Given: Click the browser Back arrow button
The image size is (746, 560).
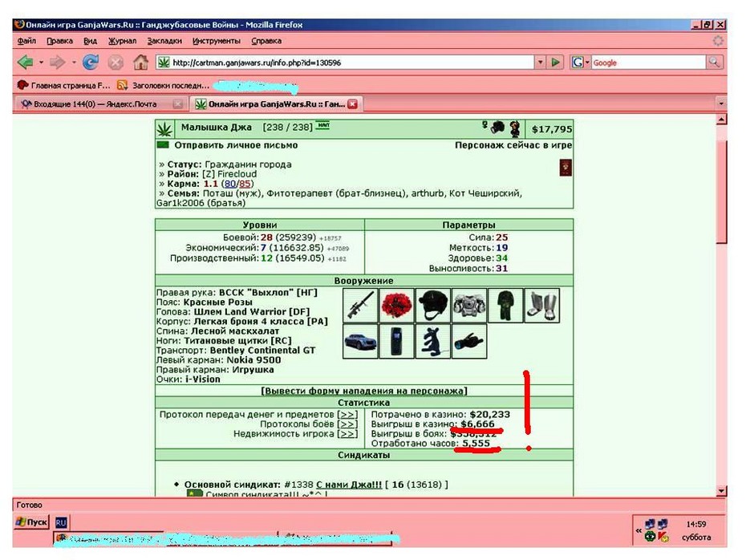Looking at the screenshot, I should coord(25,63).
